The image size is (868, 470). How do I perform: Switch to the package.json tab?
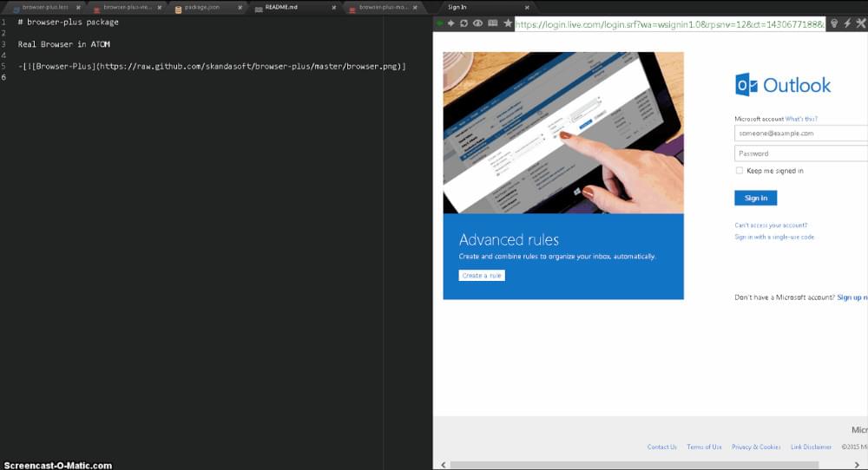(x=202, y=7)
